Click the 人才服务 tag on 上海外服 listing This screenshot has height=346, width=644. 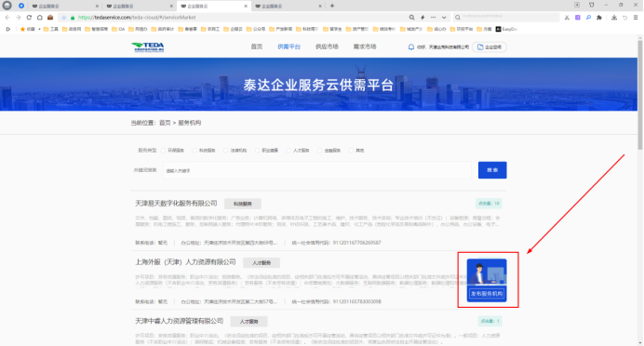pos(262,262)
